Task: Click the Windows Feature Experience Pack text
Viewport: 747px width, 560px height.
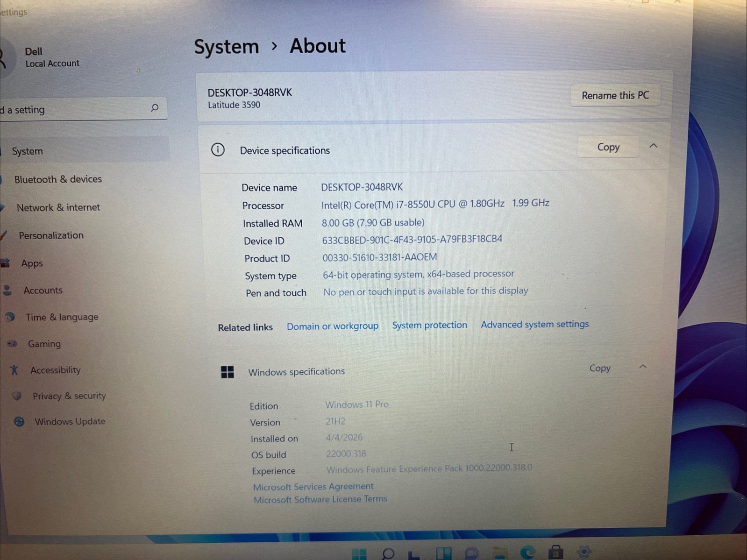Action: [429, 468]
